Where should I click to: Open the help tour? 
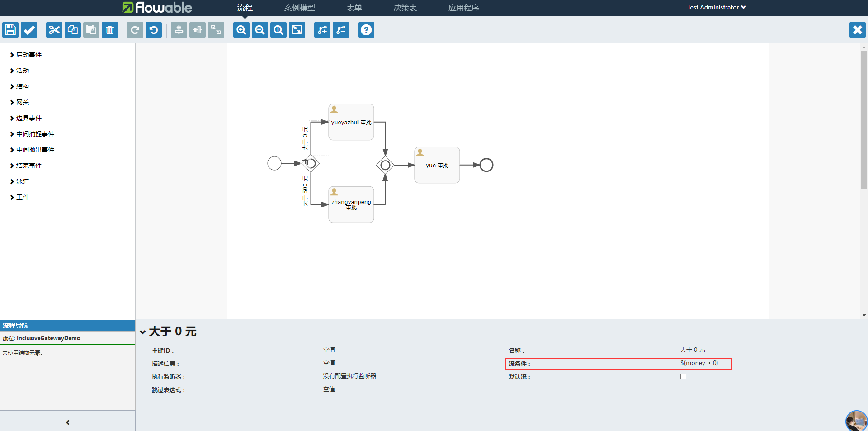coord(366,30)
